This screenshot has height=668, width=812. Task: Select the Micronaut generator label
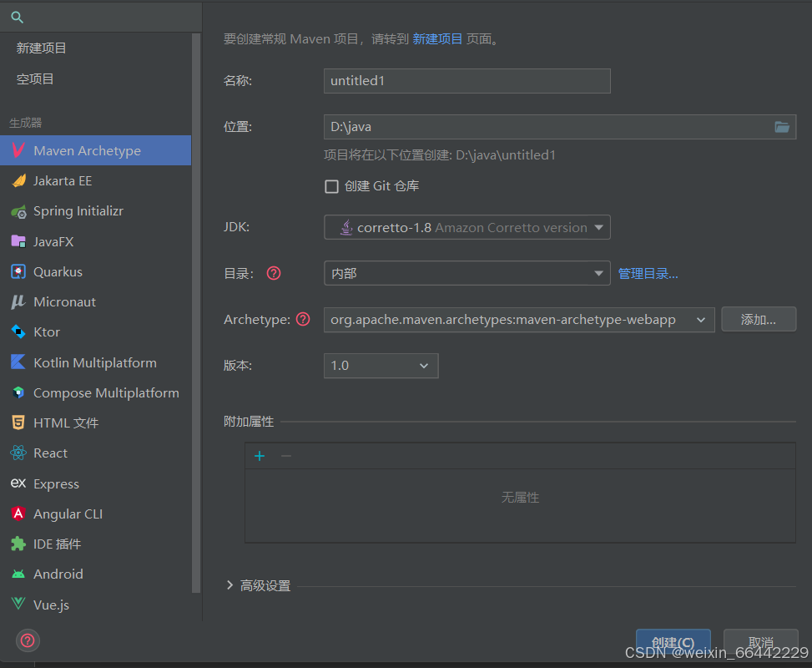tap(64, 302)
